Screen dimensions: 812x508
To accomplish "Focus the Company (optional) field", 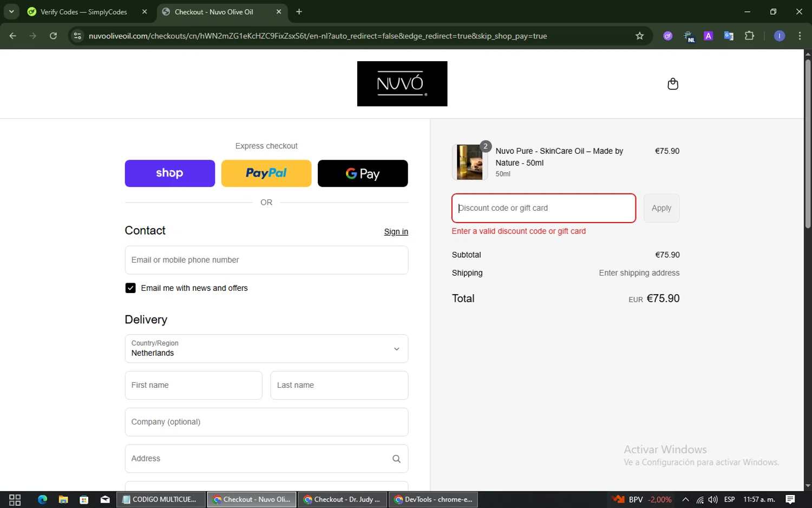I will pos(266,422).
